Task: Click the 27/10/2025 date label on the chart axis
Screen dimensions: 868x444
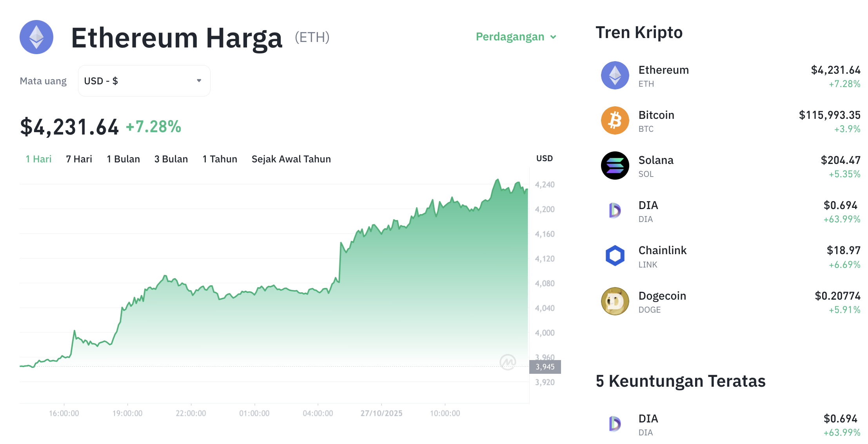Action: 381,413
